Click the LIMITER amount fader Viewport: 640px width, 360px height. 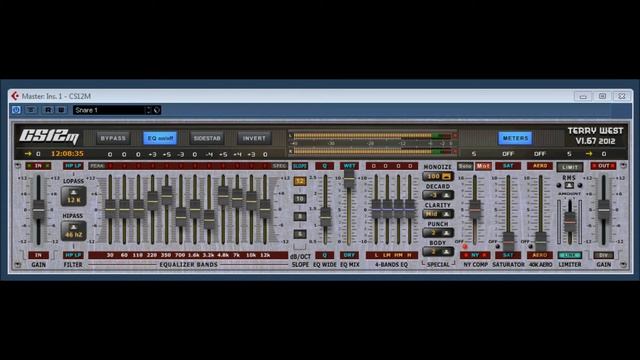coord(570,222)
